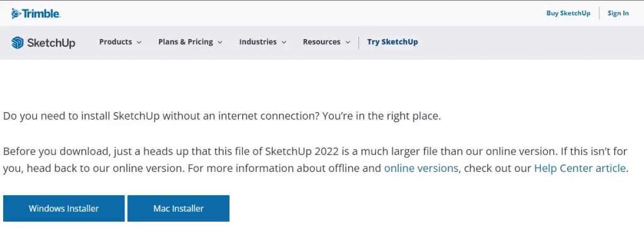The width and height of the screenshot is (644, 228).
Task: Open the Industries menu
Action: click(258, 42)
